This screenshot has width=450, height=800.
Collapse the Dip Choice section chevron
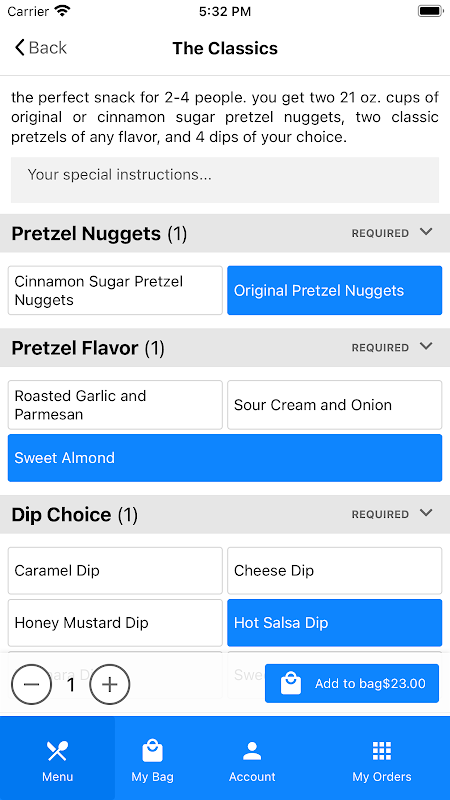[426, 513]
